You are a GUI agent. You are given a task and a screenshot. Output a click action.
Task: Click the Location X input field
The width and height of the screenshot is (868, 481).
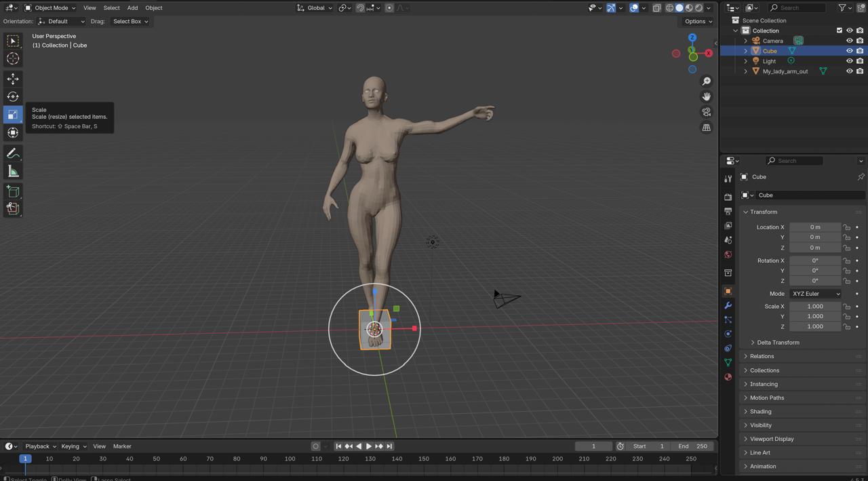[x=814, y=227]
